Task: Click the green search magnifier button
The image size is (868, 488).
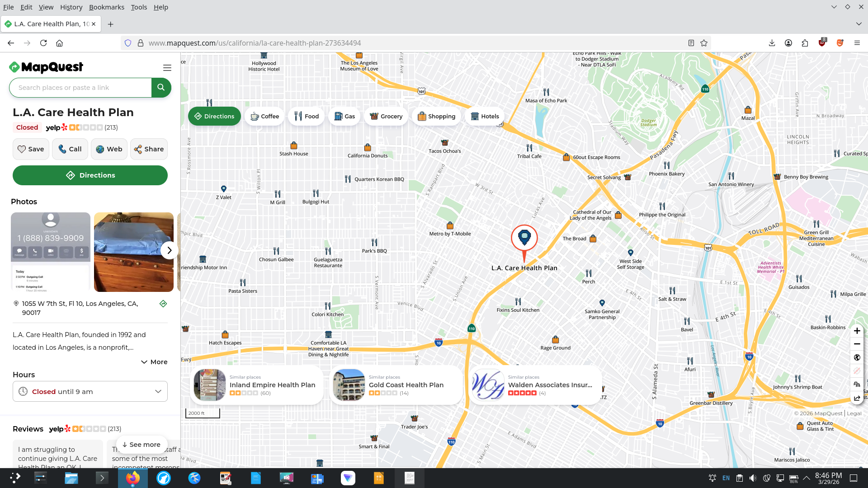Action: 161,88
